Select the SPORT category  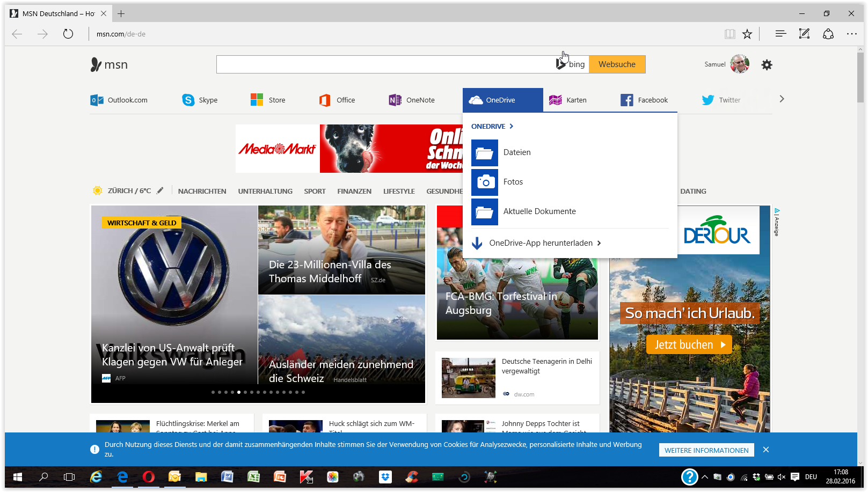(315, 191)
